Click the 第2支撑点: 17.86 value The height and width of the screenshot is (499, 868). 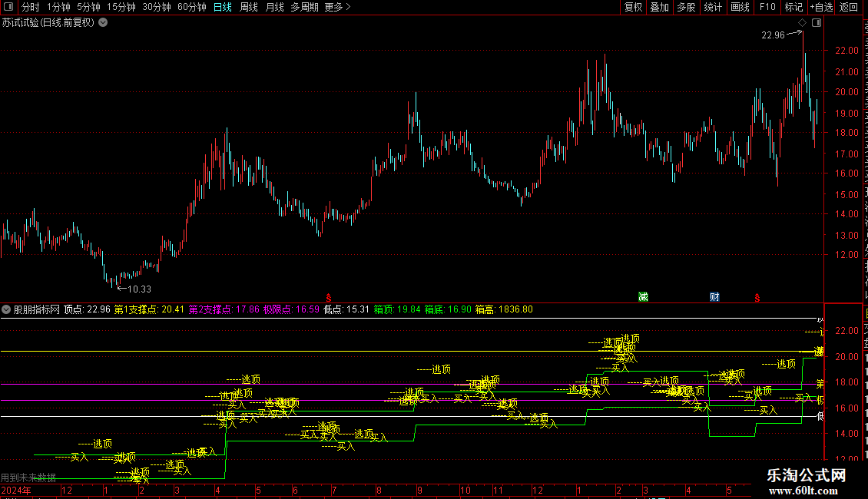(224, 310)
